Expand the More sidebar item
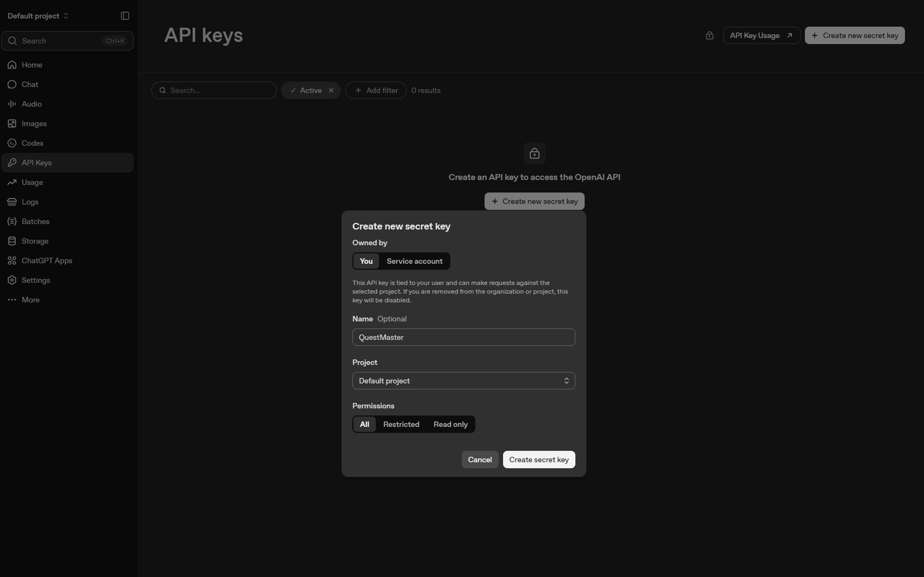 (x=67, y=300)
